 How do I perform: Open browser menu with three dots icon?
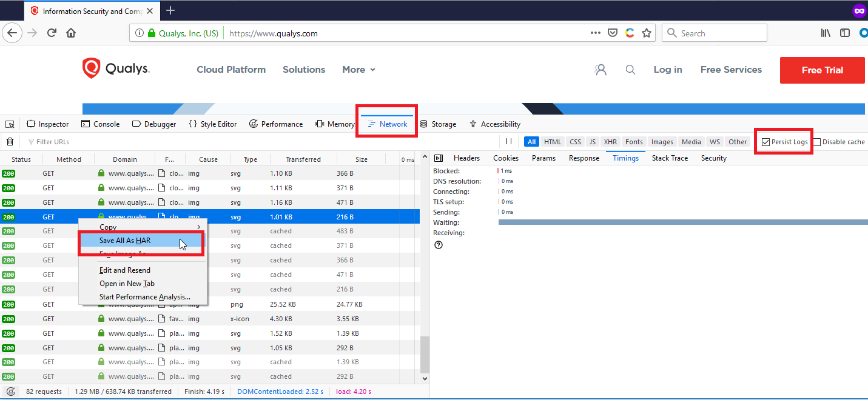coord(595,33)
